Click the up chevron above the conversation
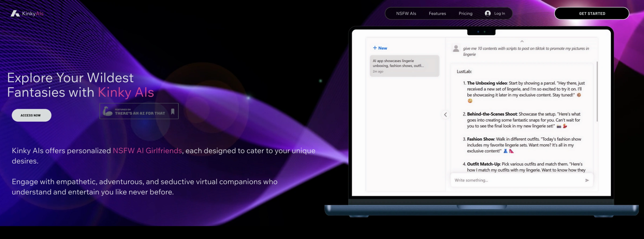Image resolution: width=644 pixels, height=239 pixels. (522, 41)
